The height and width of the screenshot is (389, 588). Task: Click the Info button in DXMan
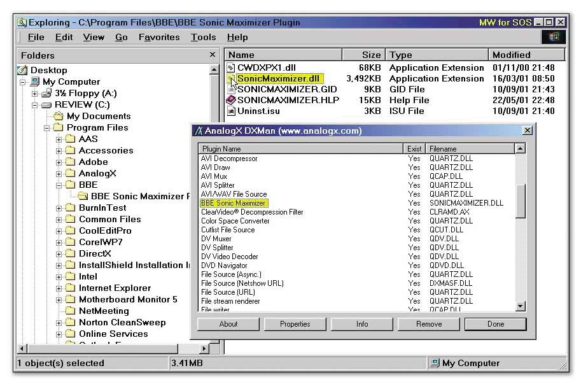coord(362,324)
